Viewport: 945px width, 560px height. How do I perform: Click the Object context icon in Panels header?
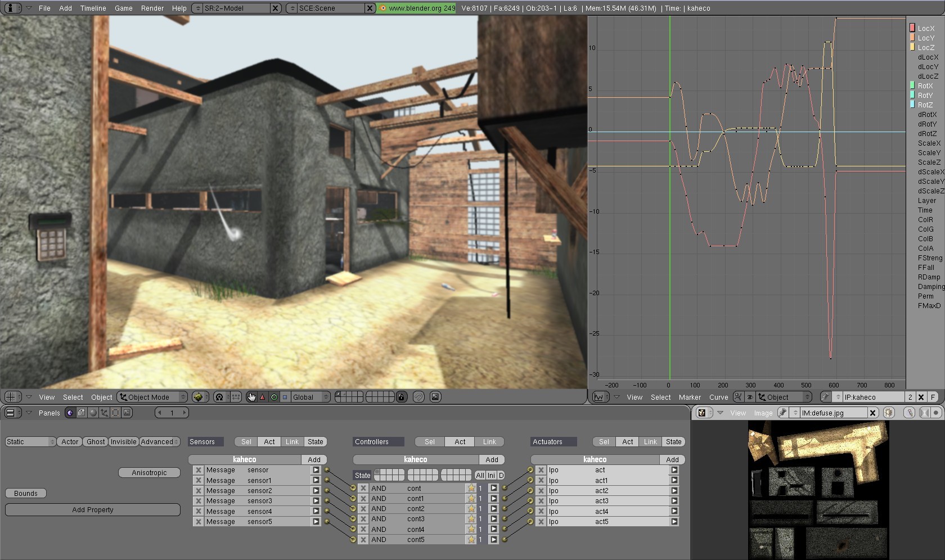104,413
